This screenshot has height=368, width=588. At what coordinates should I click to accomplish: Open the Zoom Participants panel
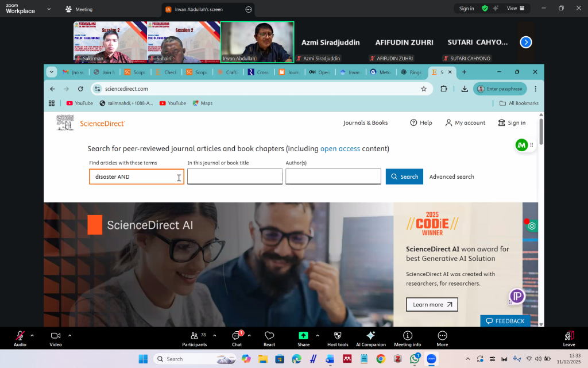click(x=194, y=336)
